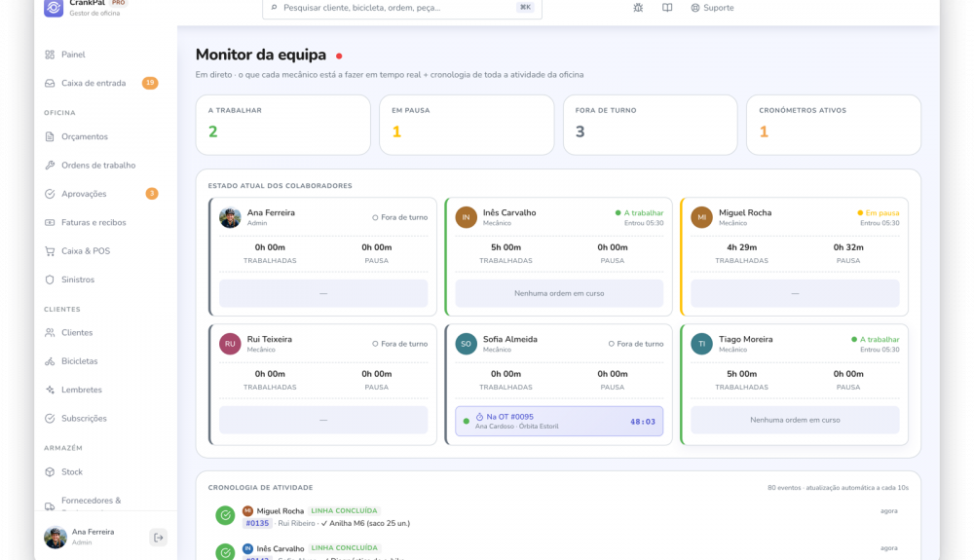Click the timer icon on OT #0095

(x=479, y=417)
